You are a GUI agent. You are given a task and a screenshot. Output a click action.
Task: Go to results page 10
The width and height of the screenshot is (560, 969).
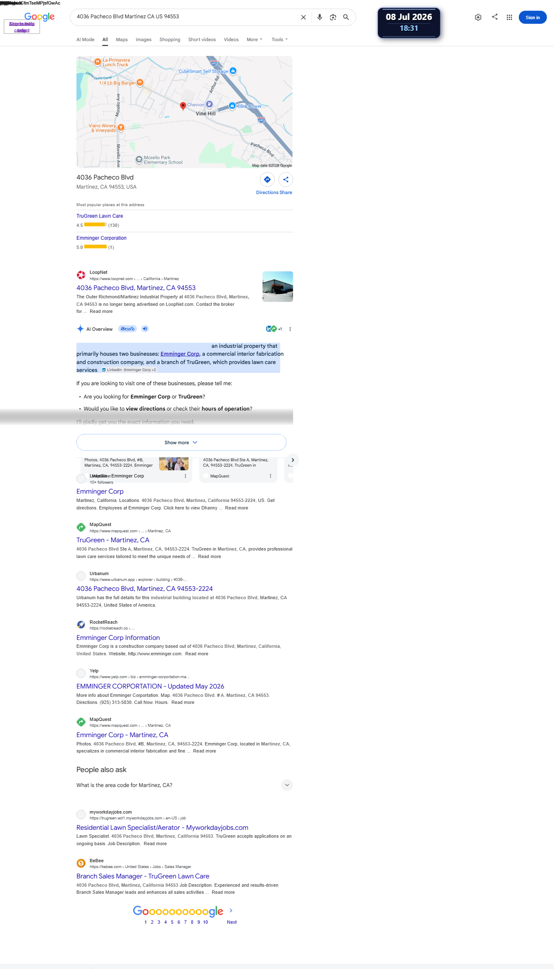[x=206, y=922]
